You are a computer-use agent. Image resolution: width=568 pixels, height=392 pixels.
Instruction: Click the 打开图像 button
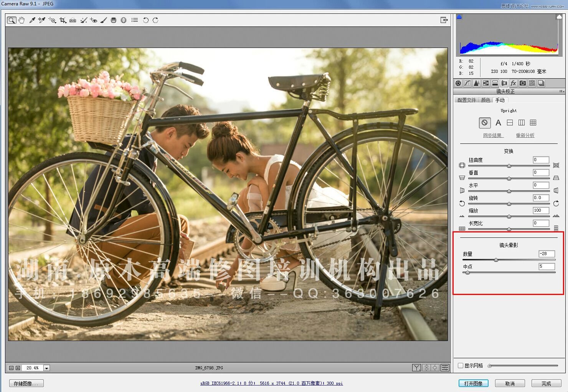click(x=473, y=383)
